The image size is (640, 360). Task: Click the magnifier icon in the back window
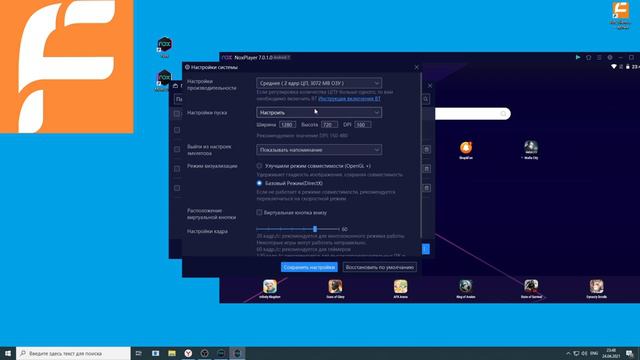coord(426,99)
